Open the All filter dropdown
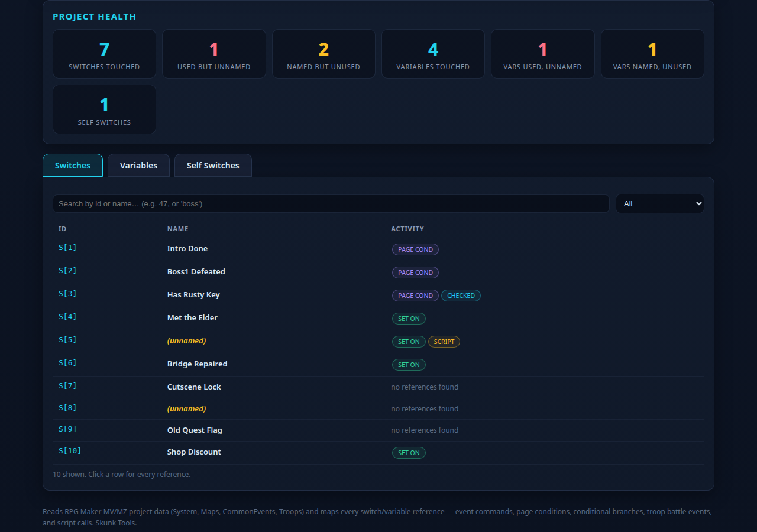This screenshot has height=532, width=757. [660, 203]
